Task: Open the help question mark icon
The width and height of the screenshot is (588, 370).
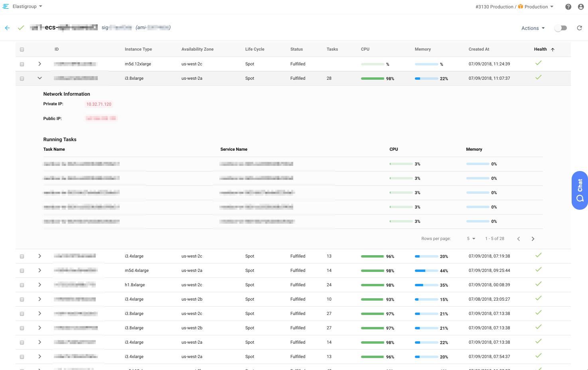Action: coord(568,7)
